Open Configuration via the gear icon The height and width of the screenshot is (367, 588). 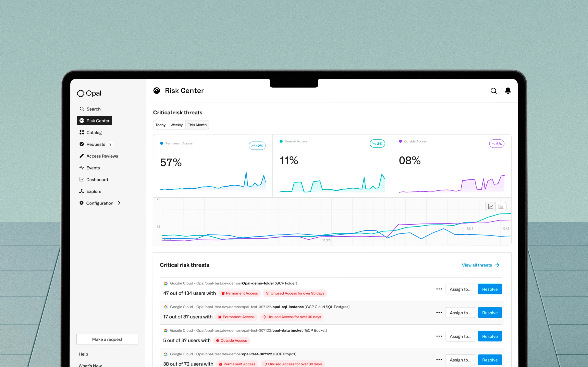coord(82,203)
